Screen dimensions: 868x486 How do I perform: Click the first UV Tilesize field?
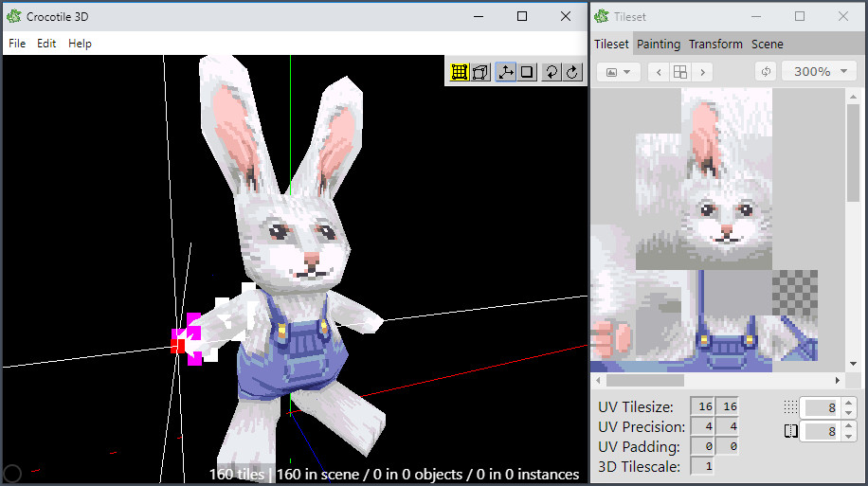point(704,406)
